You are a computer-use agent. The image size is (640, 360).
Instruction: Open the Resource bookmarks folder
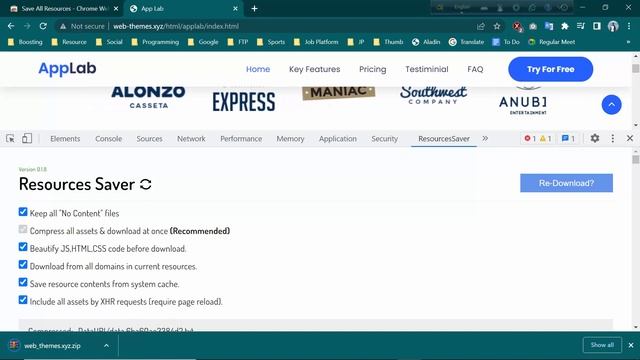pyautogui.click(x=69, y=42)
